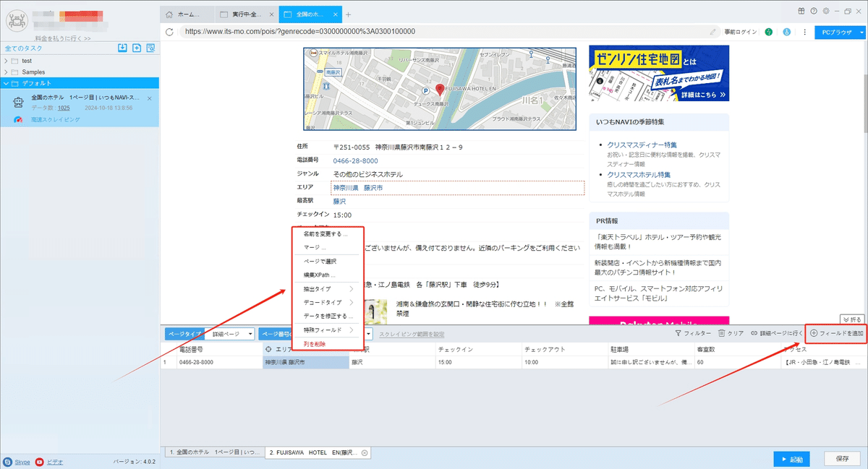Click the robot icon of 全国のホテル task
The height and width of the screenshot is (469, 868).
pyautogui.click(x=17, y=102)
